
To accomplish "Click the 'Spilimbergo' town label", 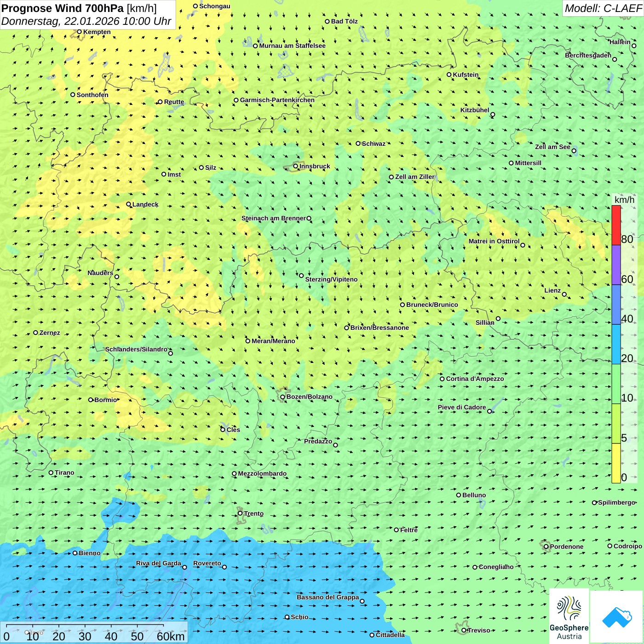I will pos(616,502).
